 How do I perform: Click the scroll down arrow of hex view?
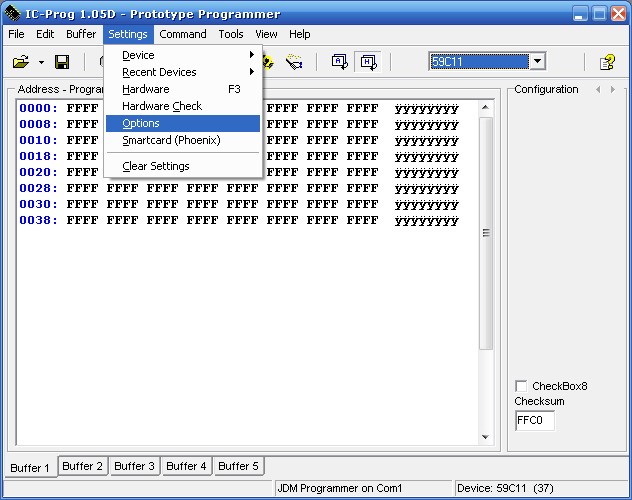[x=485, y=437]
